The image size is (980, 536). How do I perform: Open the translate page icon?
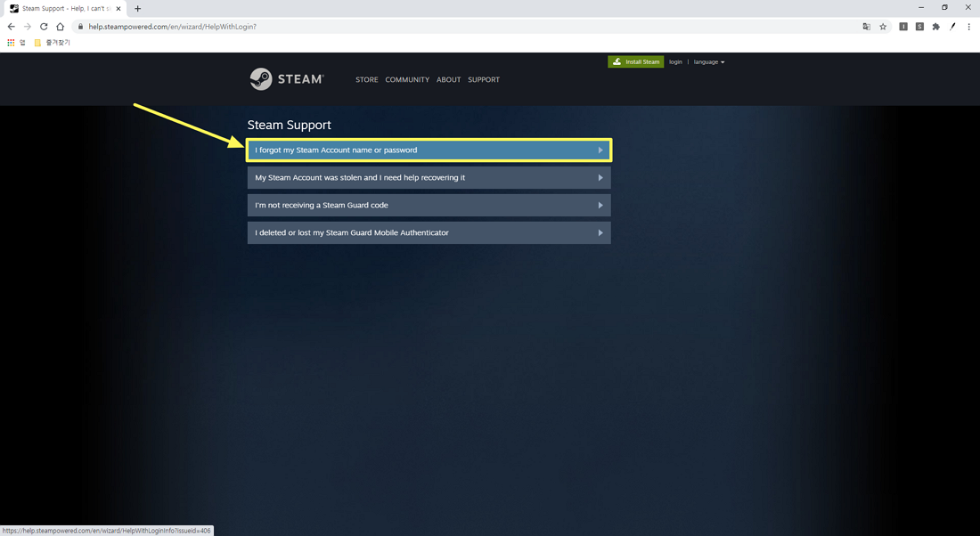pos(866,27)
